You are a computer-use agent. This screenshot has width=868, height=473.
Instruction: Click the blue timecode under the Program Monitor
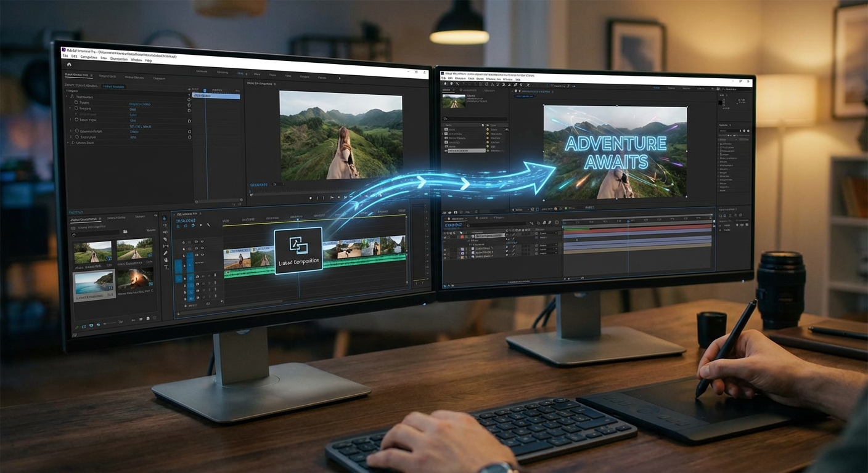point(259,185)
